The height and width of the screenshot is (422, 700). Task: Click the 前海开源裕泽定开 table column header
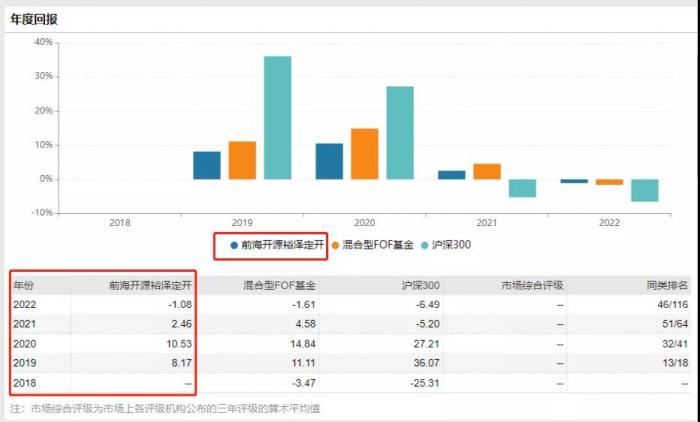[x=150, y=285]
